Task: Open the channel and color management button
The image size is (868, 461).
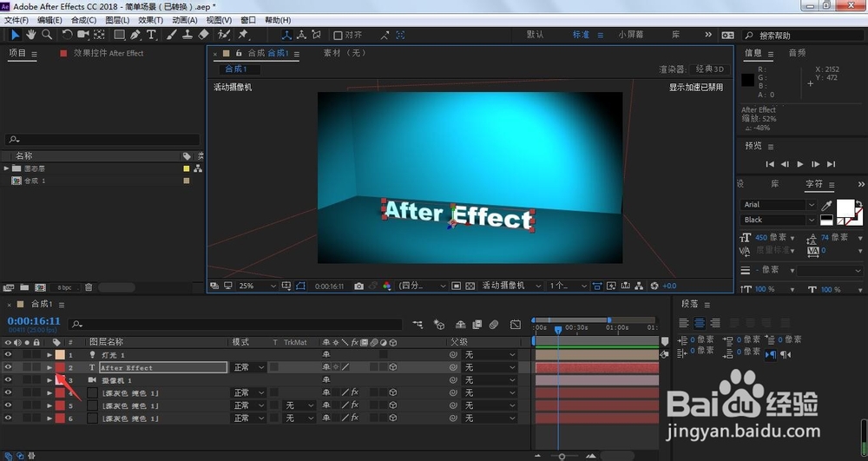Action: coord(387,286)
